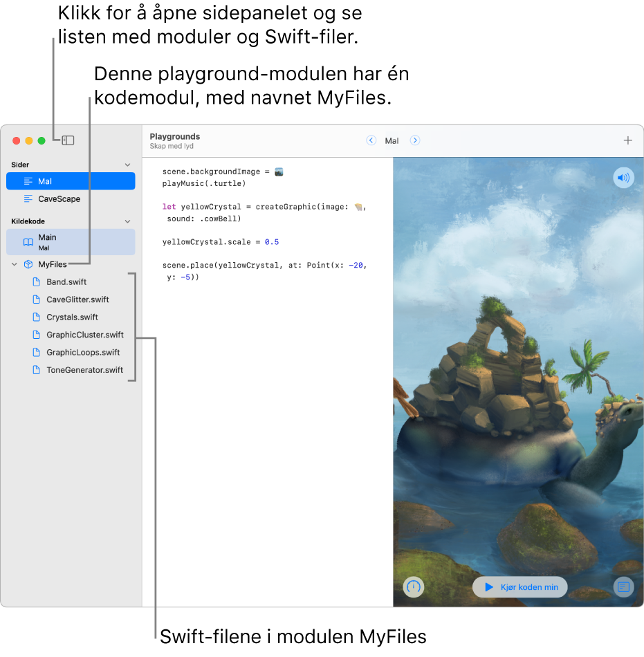This screenshot has height=657, width=644.
Task: Click the Mal page title in toolbar
Action: pos(392,141)
